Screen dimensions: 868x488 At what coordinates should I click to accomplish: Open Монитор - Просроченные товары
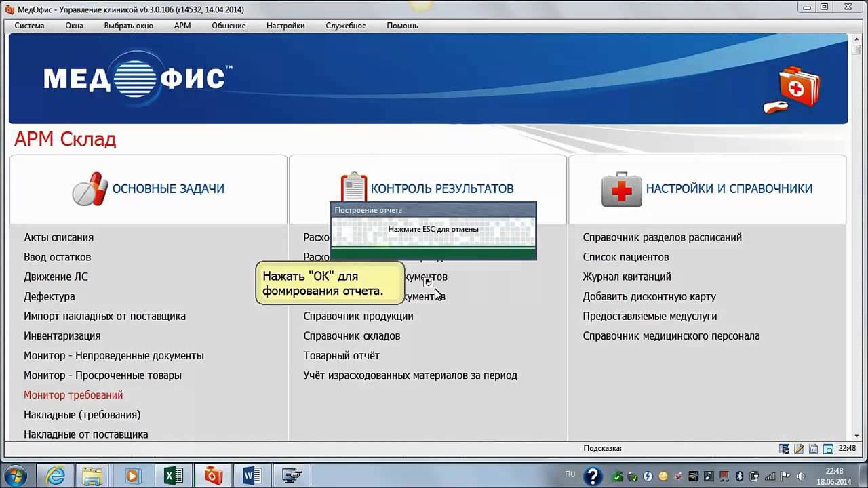pos(102,375)
